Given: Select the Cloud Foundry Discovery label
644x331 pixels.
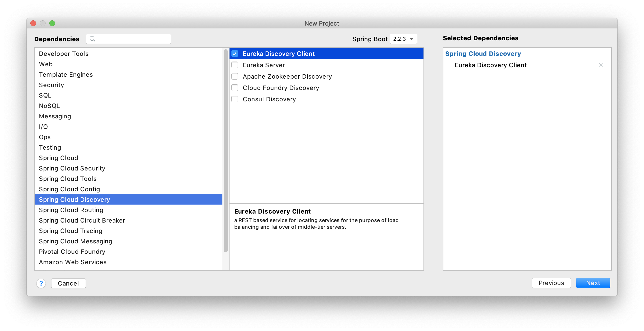Looking at the screenshot, I should point(281,88).
